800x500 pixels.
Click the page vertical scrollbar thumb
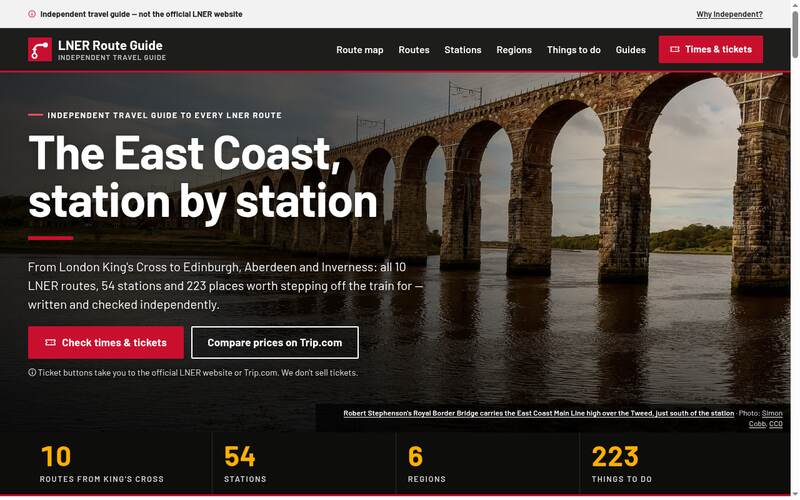tap(795, 33)
